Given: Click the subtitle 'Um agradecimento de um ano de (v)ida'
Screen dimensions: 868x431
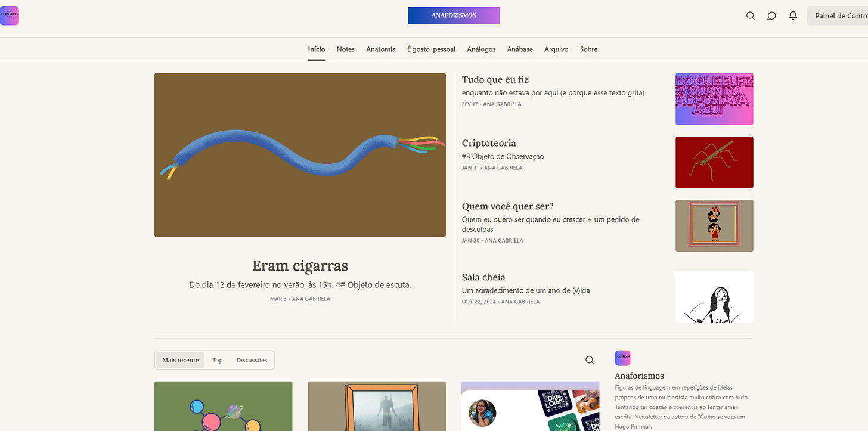Looking at the screenshot, I should point(526,290).
